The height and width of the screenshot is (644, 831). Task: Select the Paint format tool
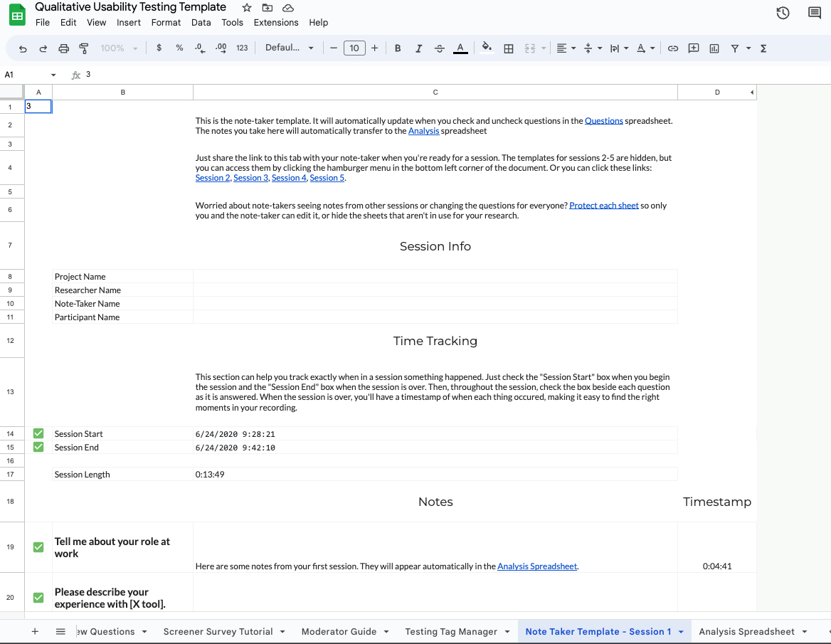83,48
